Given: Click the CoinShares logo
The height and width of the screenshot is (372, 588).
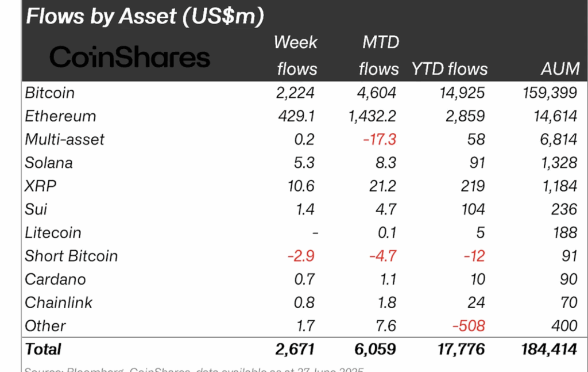Looking at the screenshot, I should 130,57.
